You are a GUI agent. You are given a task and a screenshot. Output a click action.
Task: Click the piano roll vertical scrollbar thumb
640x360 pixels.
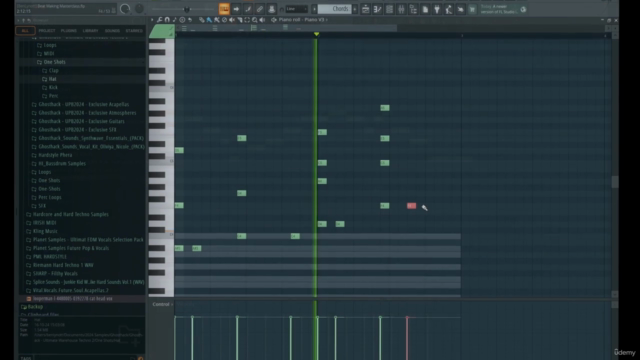pos(615,182)
